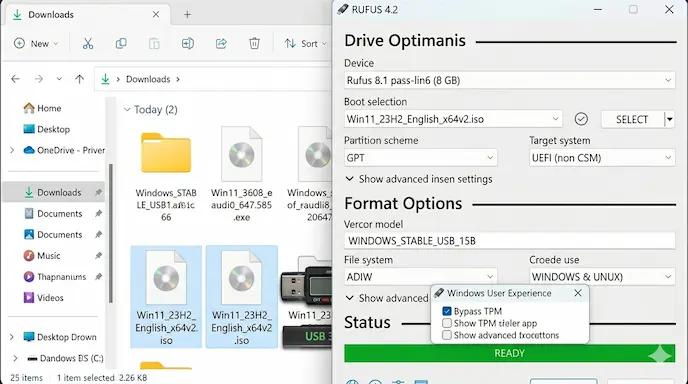Select the second Win11_23H2_English_x64v2 .iso file

point(241,297)
